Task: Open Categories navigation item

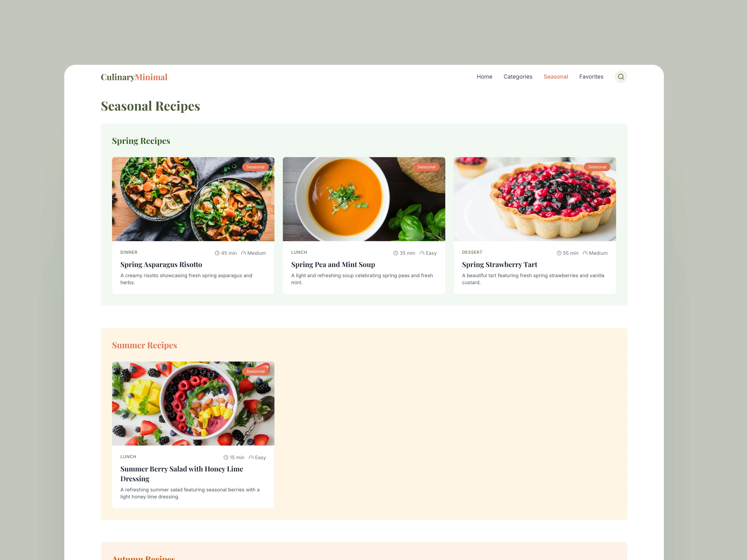Action: (x=518, y=77)
